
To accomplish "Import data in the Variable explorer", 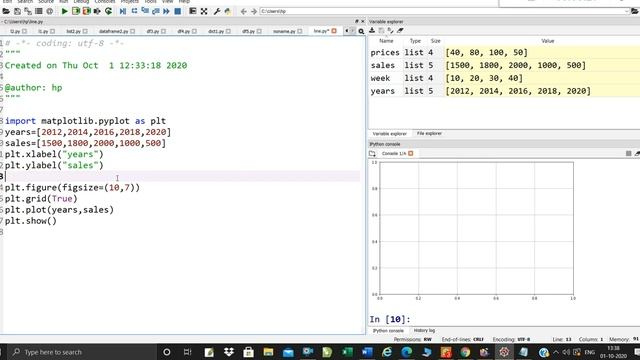I will pos(372,31).
